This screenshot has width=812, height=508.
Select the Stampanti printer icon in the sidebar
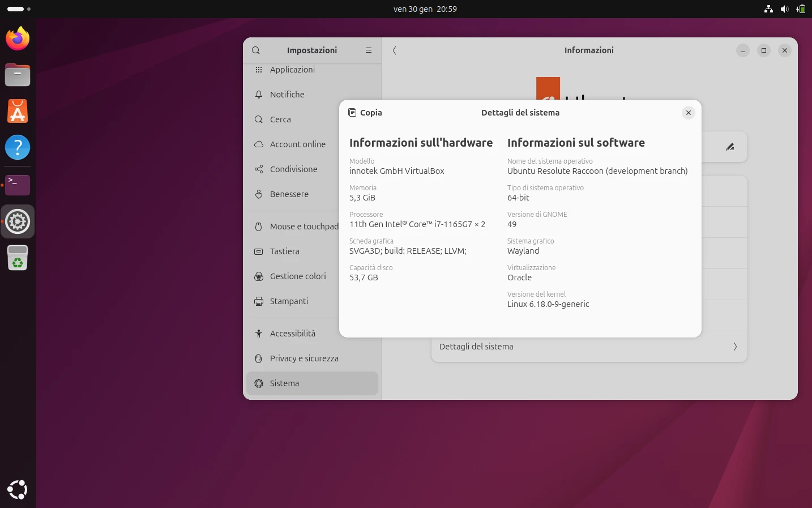(259, 301)
